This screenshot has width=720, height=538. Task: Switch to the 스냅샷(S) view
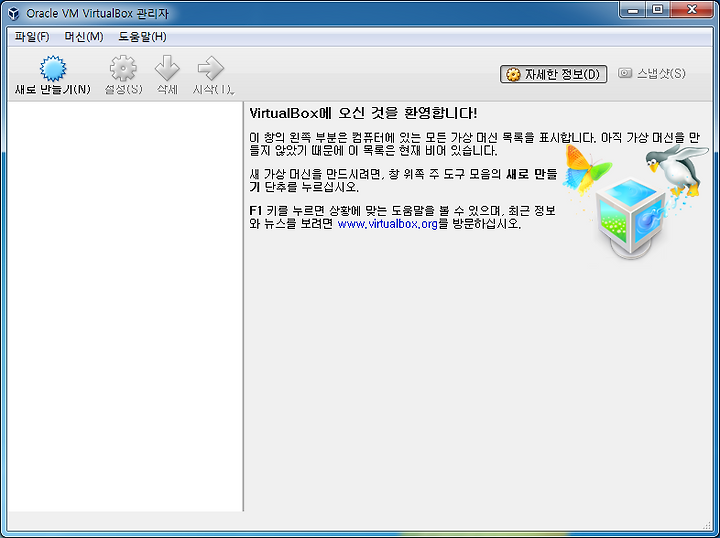(651, 73)
